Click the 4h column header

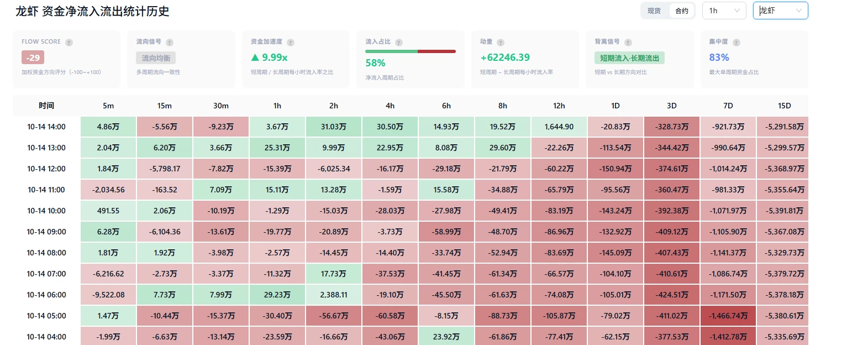pyautogui.click(x=390, y=106)
